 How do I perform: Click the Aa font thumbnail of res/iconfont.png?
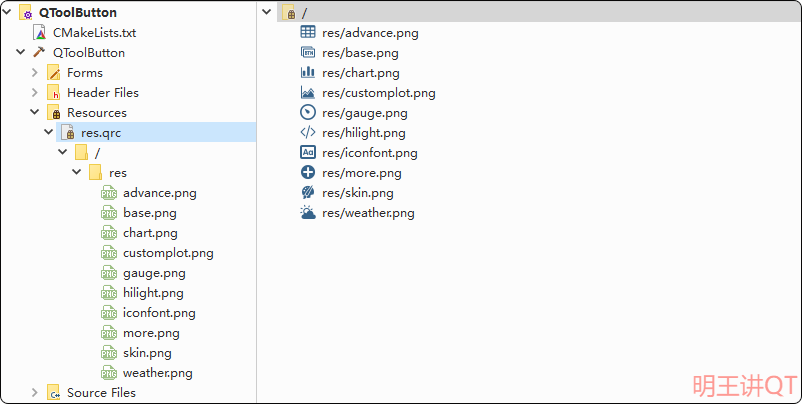click(x=308, y=152)
